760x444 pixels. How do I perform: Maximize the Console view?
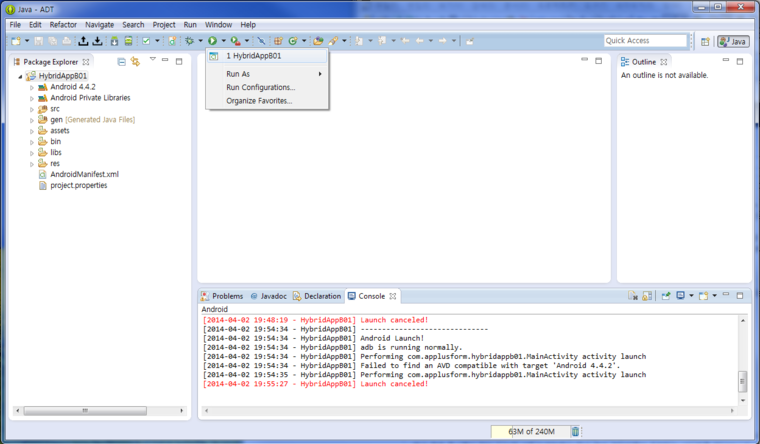[740, 295]
